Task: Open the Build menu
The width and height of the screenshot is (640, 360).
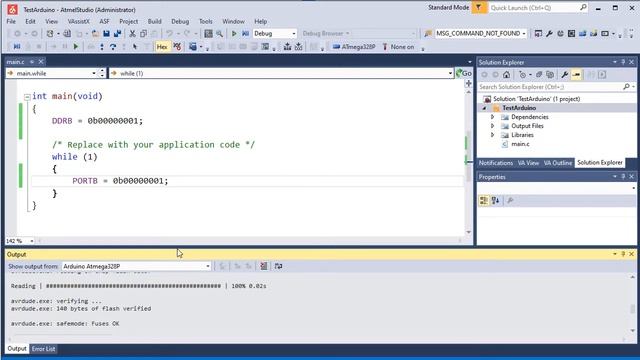Action: tap(154, 21)
